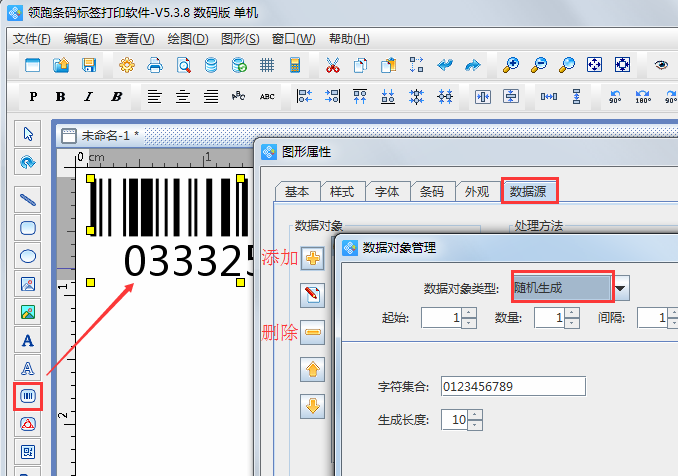Click the printer icon in toolbar
The width and height of the screenshot is (678, 476).
pos(155,65)
